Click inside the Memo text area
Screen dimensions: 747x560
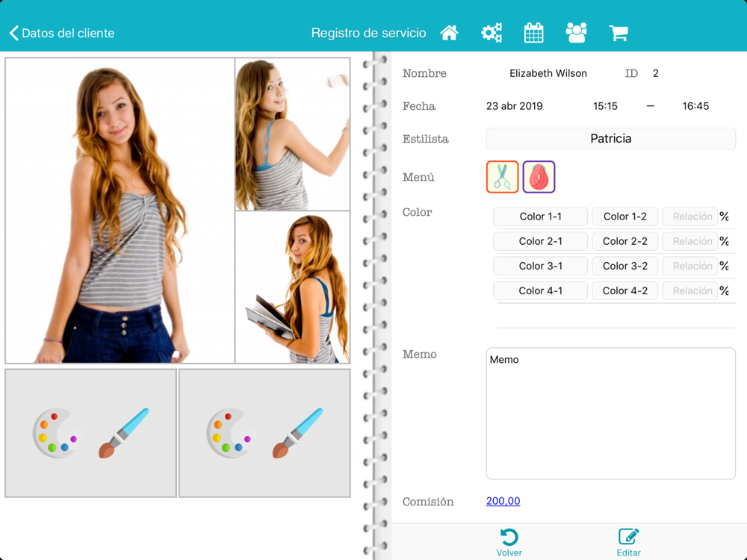[x=611, y=414]
